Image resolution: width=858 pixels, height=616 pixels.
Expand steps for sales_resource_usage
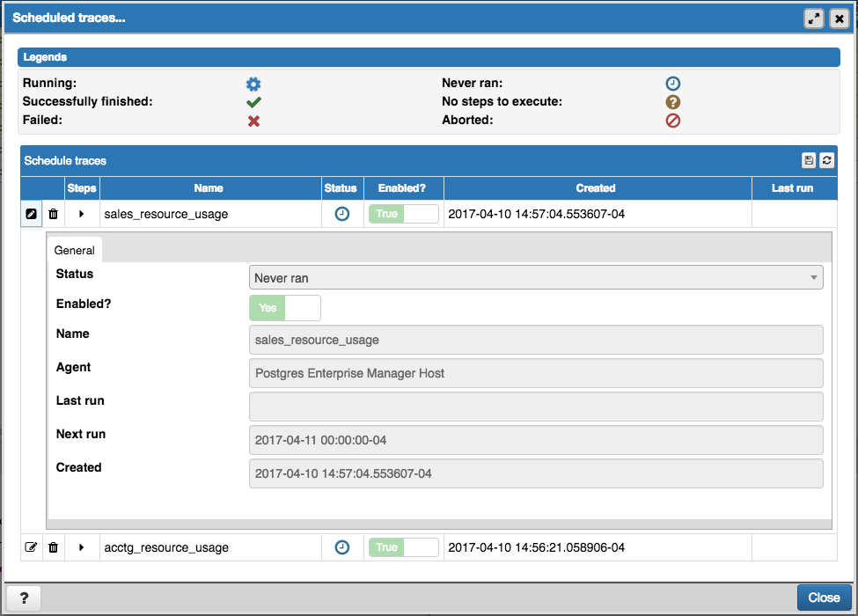click(x=82, y=214)
